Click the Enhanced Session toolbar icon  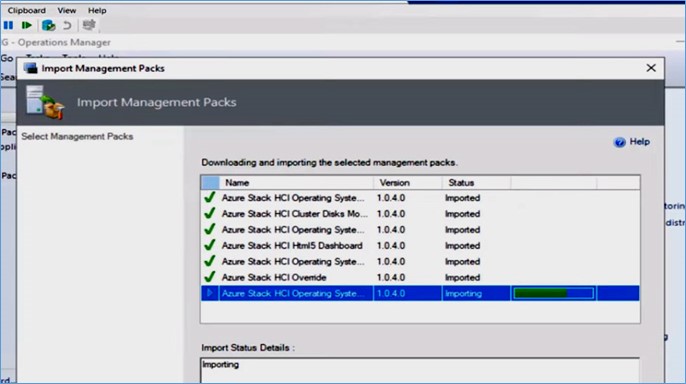(x=89, y=25)
